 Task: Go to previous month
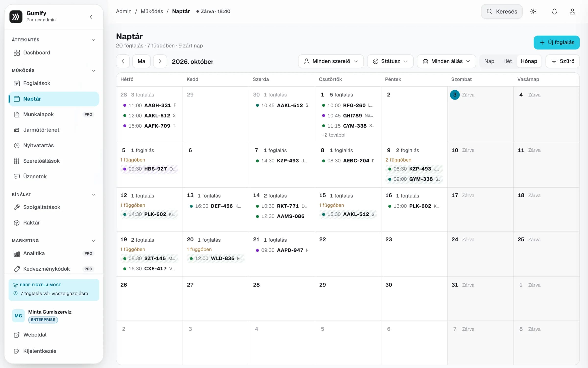(x=123, y=61)
